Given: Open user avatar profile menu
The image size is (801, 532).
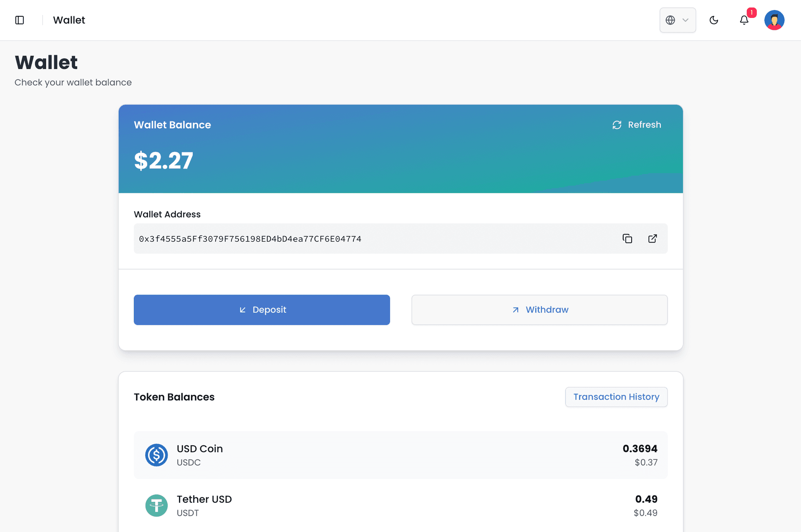Looking at the screenshot, I should [x=774, y=20].
